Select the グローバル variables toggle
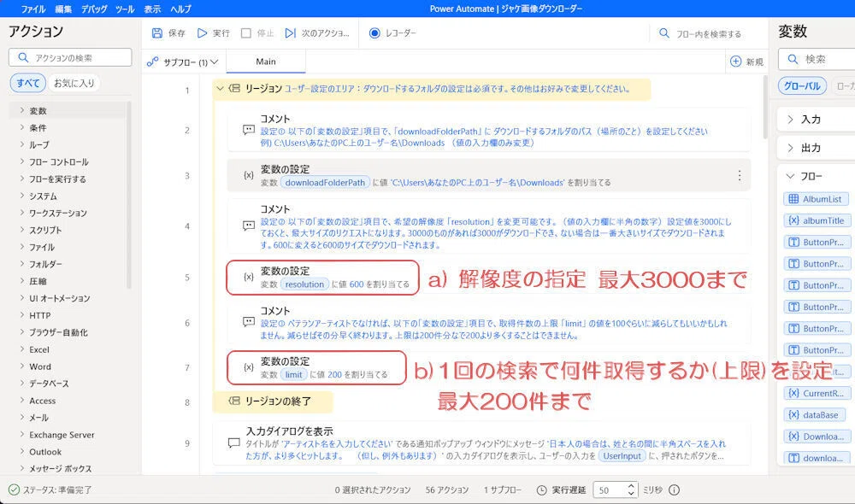 click(x=802, y=86)
